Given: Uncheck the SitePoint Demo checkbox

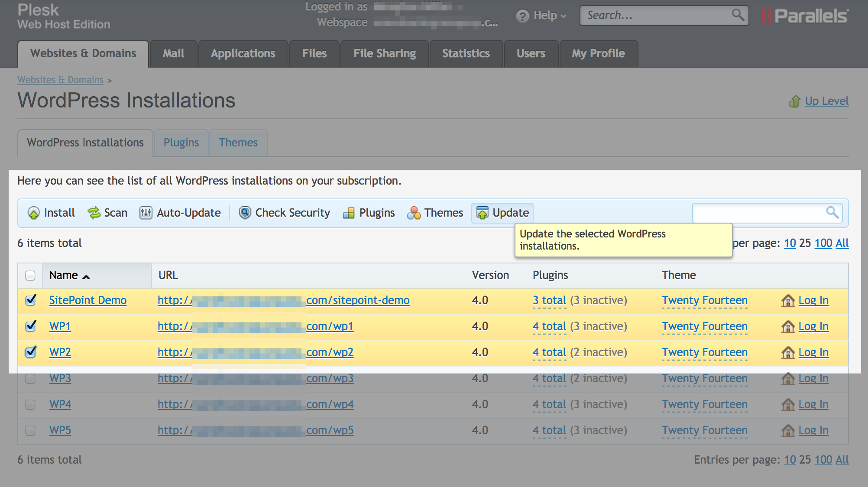Looking at the screenshot, I should tap(30, 300).
